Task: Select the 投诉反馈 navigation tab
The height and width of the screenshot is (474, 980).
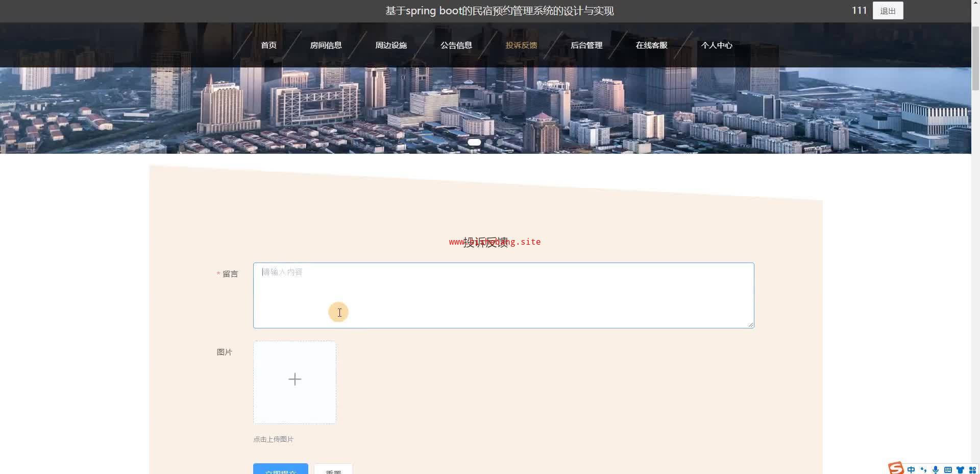Action: [x=521, y=45]
